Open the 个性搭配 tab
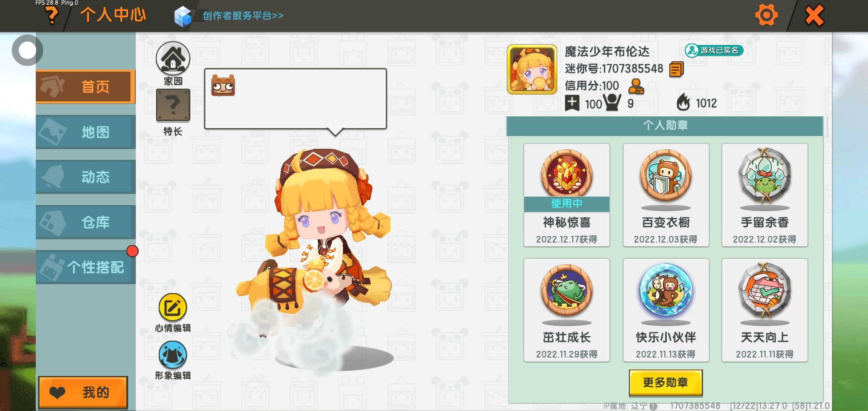Screen dimensions: 868x411 pyautogui.click(x=85, y=267)
